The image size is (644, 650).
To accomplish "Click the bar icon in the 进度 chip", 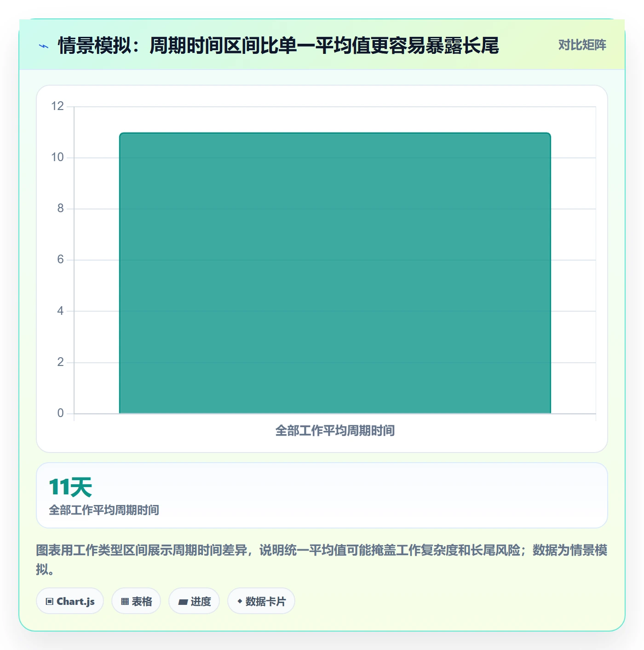I will [183, 602].
